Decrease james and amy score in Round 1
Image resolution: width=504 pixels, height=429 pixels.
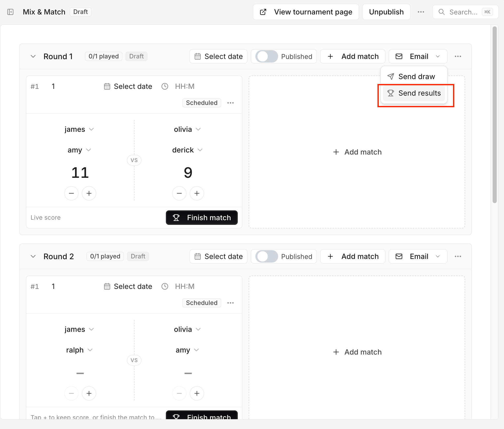[x=71, y=193]
